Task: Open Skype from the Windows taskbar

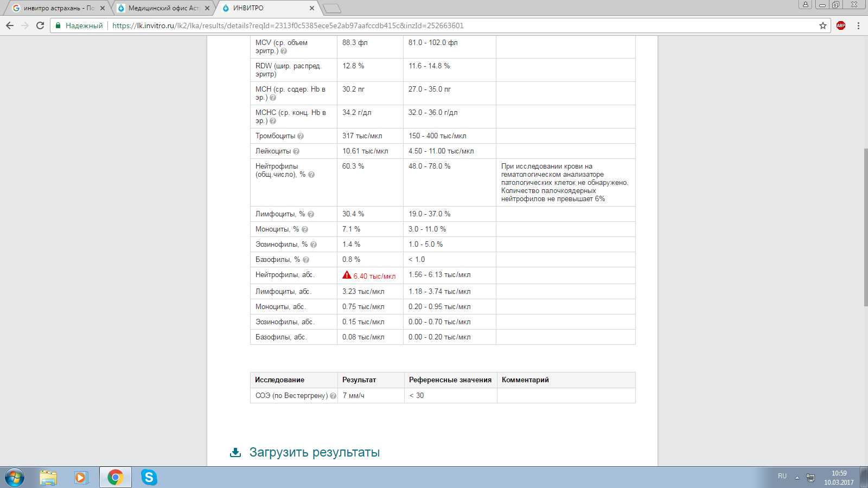Action: [x=149, y=477]
